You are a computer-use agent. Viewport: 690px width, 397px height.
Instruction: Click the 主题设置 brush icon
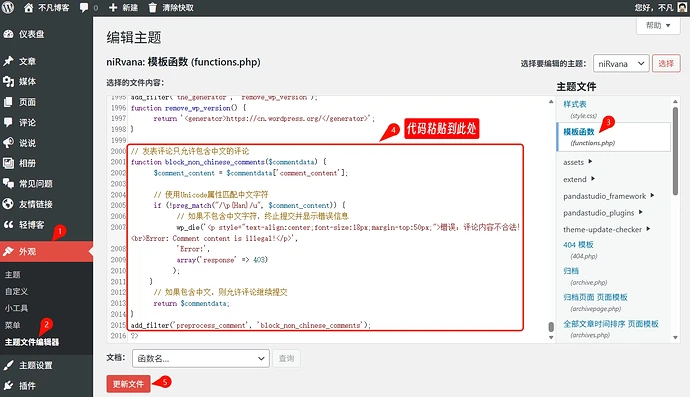(x=8, y=365)
